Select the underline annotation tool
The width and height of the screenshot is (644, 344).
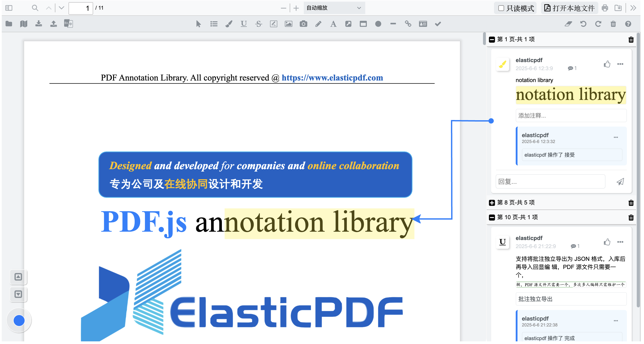(x=244, y=24)
